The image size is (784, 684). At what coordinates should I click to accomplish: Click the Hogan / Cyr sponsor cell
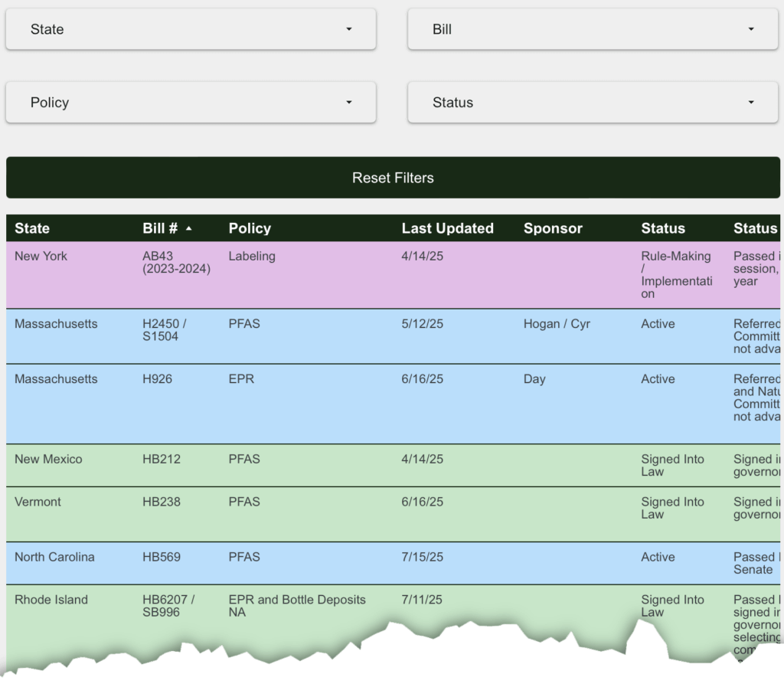pos(557,324)
